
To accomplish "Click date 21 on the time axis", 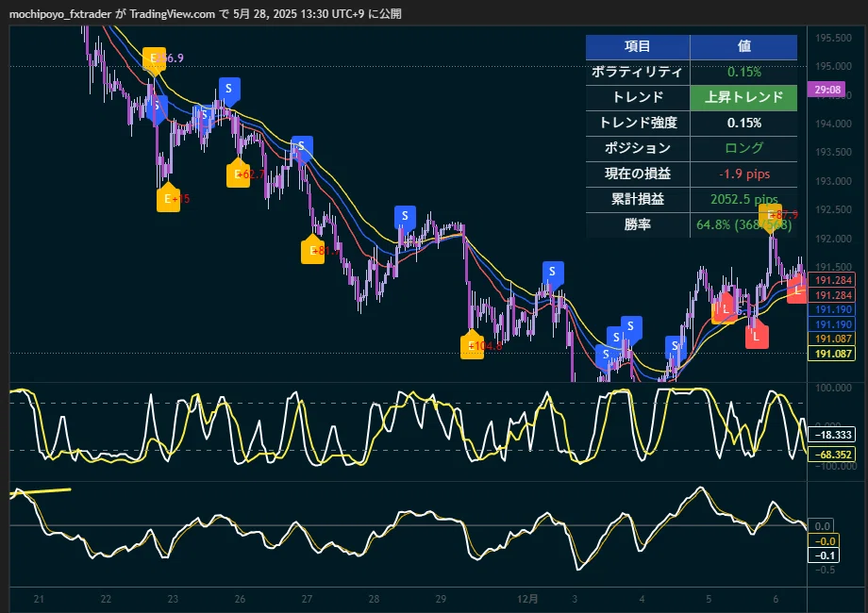I will [39, 599].
